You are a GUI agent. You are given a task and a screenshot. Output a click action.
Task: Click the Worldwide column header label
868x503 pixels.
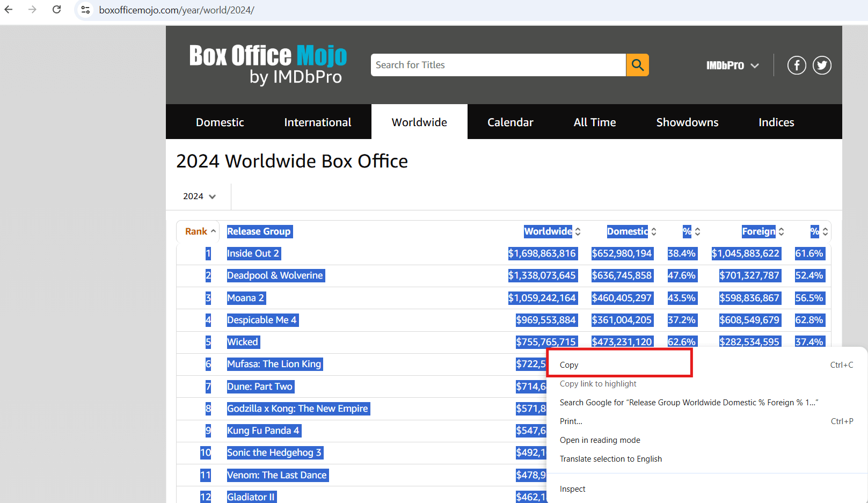(548, 231)
